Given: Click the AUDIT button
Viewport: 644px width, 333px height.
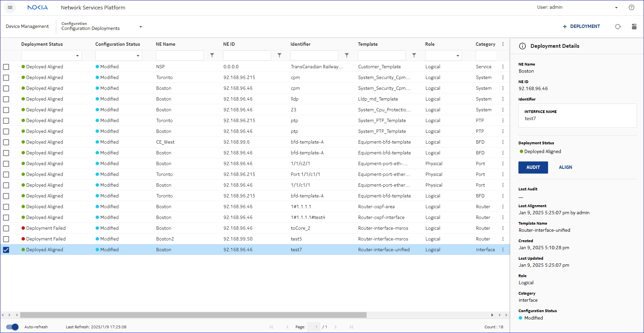Looking at the screenshot, I should [533, 168].
